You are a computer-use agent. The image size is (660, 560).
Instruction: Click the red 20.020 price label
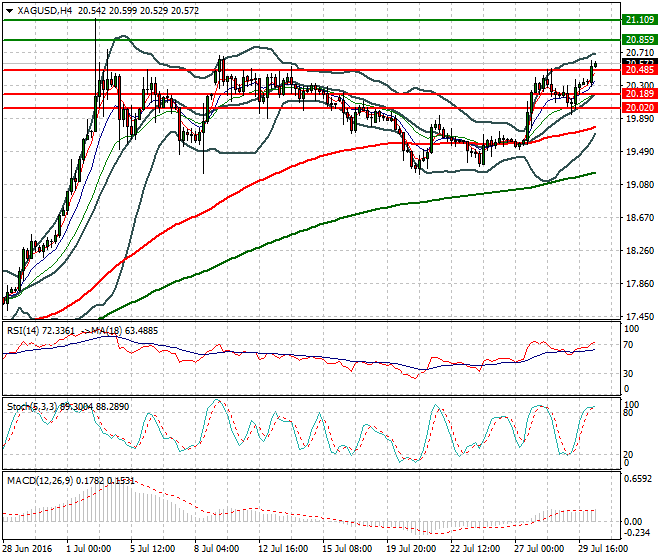[640, 108]
